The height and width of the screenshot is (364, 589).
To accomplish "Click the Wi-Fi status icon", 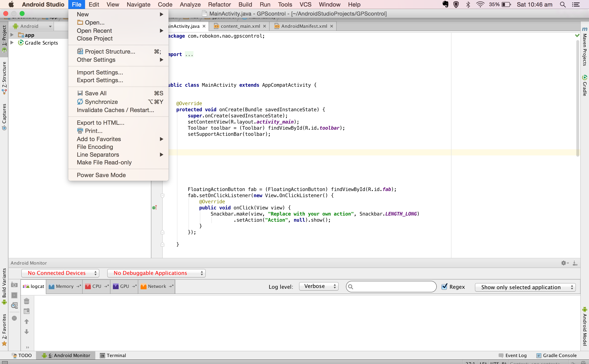I will [x=480, y=4].
